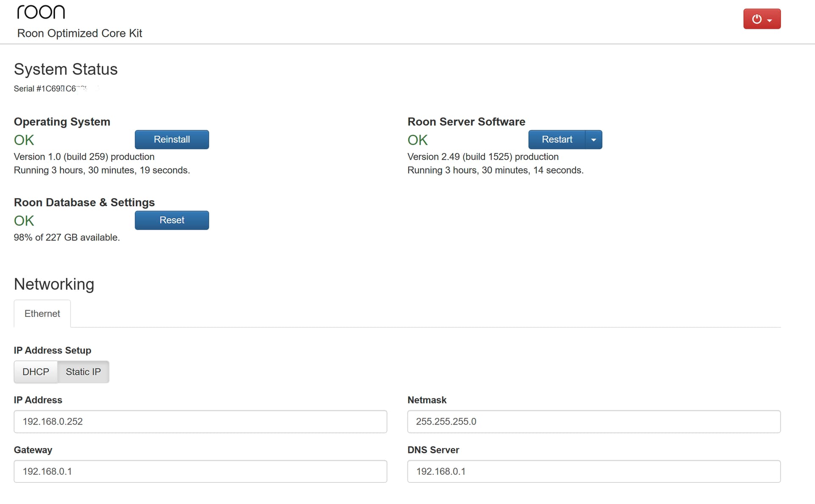Click the System Status heading
This screenshot has width=815, height=504.
66,69
